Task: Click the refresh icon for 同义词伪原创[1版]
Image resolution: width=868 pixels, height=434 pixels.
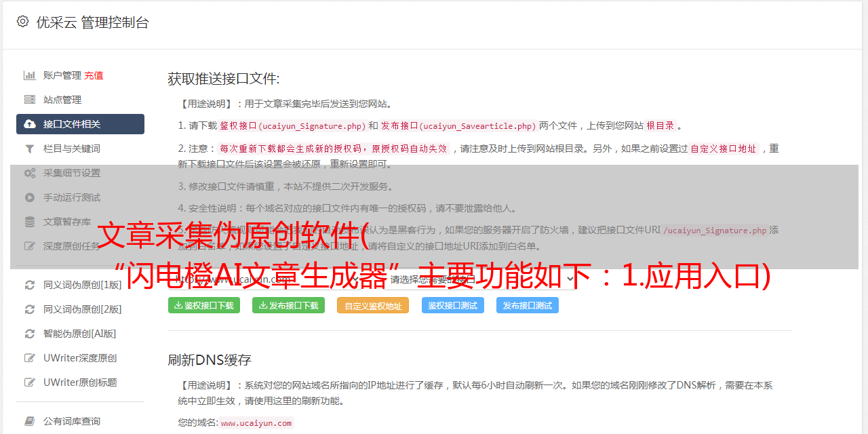Action: (x=30, y=285)
